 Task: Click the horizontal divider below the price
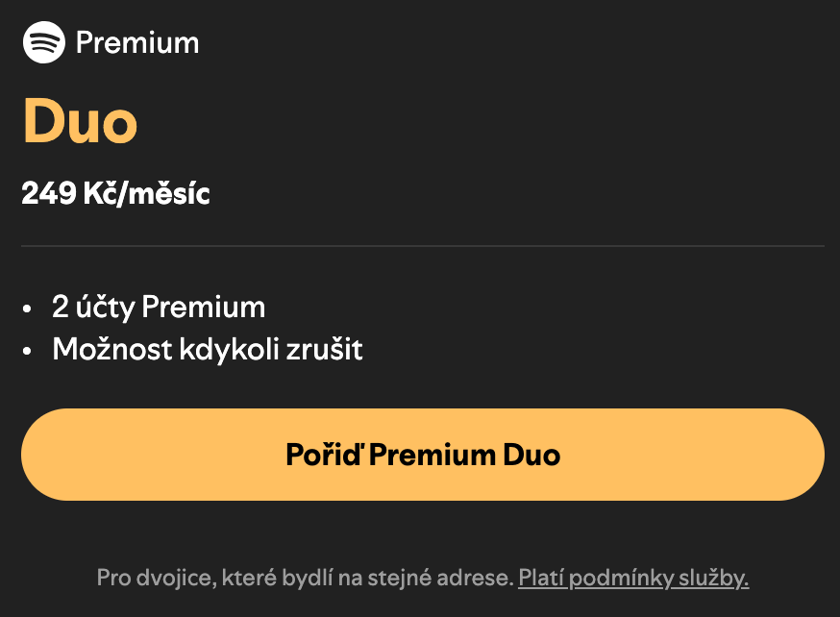point(423,246)
